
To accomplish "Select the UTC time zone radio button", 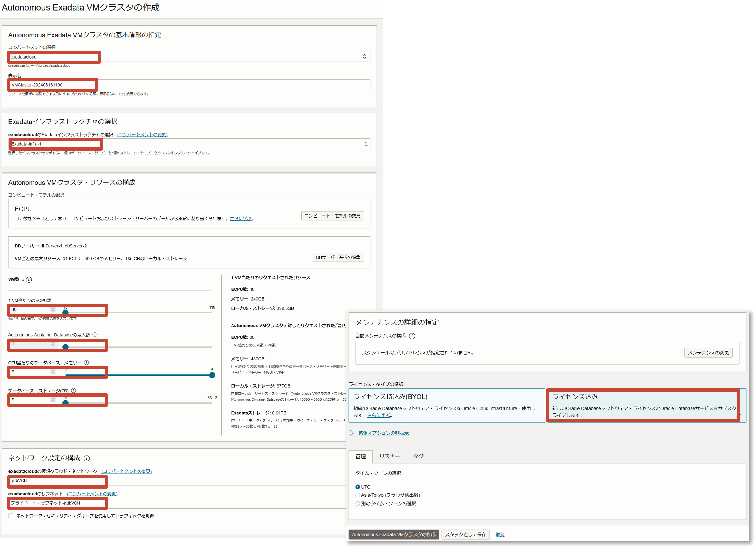I will (358, 487).
